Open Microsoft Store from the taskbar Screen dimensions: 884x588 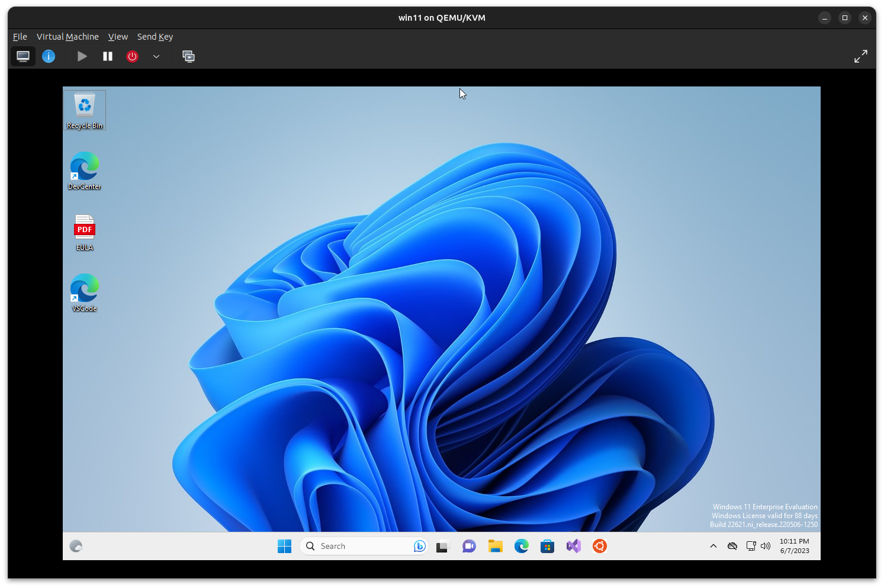click(x=547, y=546)
